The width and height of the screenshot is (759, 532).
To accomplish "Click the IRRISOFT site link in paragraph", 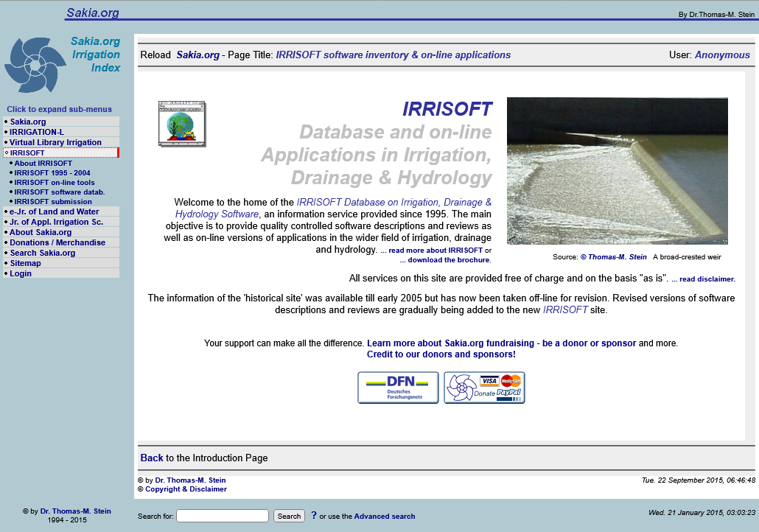I will [x=565, y=309].
